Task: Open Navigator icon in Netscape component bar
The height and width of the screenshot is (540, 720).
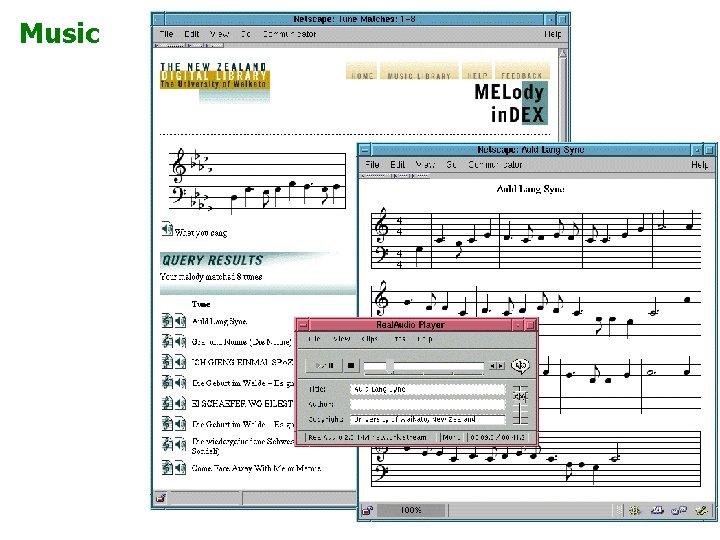Action: 635,510
